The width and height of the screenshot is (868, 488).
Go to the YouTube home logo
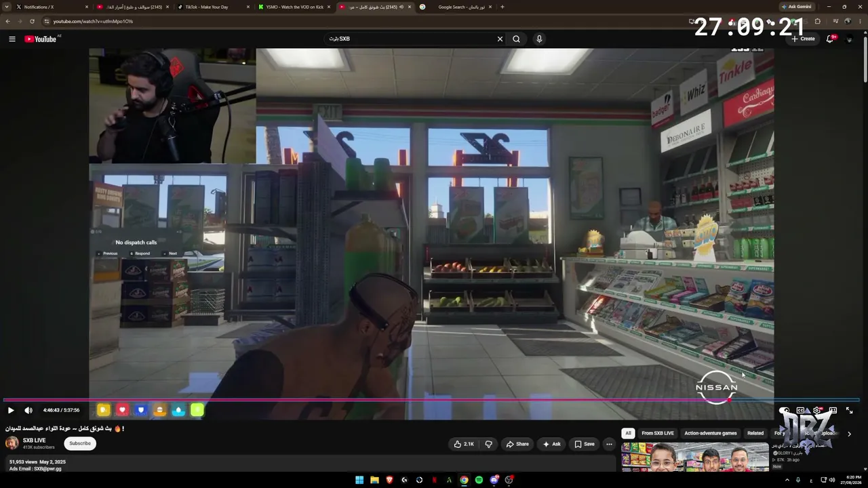pos(41,39)
